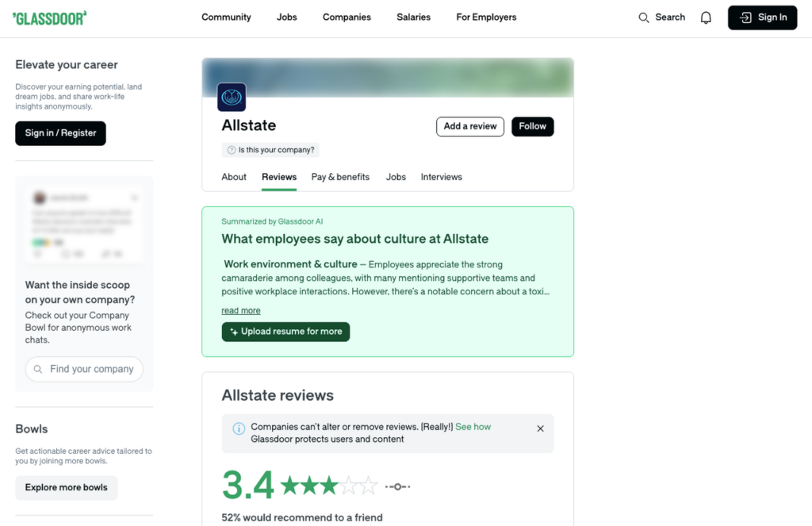This screenshot has height=526, width=812.
Task: Select the Pay & benefits tab
Action: (339, 177)
